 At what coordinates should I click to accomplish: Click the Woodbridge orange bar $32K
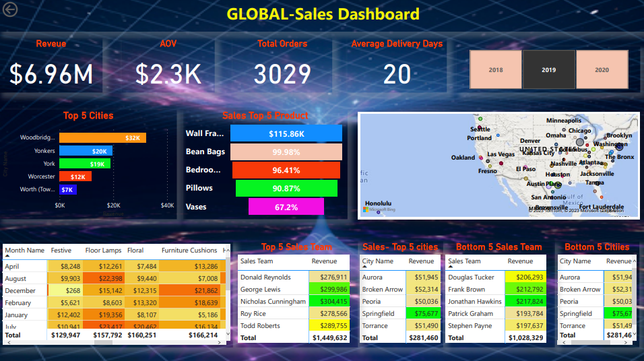(102, 137)
